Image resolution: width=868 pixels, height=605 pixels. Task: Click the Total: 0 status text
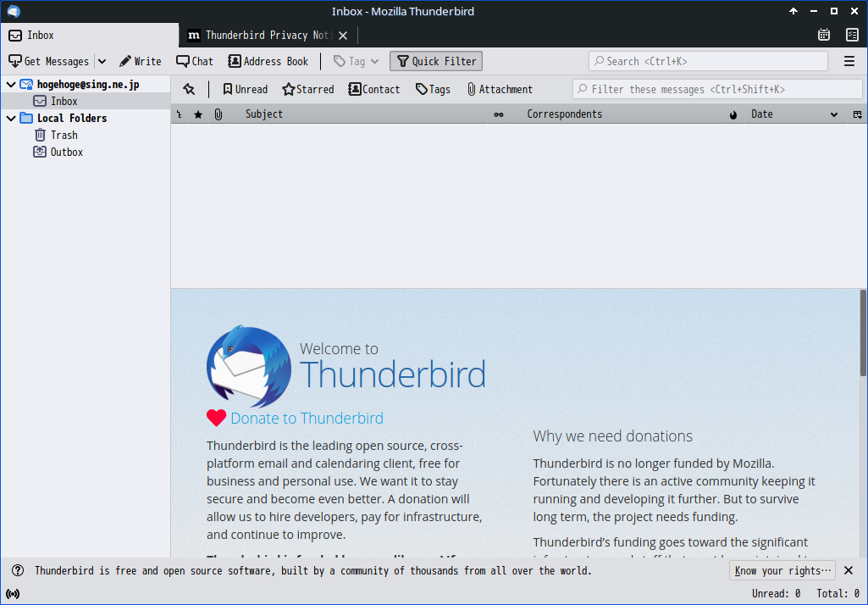pos(838,594)
